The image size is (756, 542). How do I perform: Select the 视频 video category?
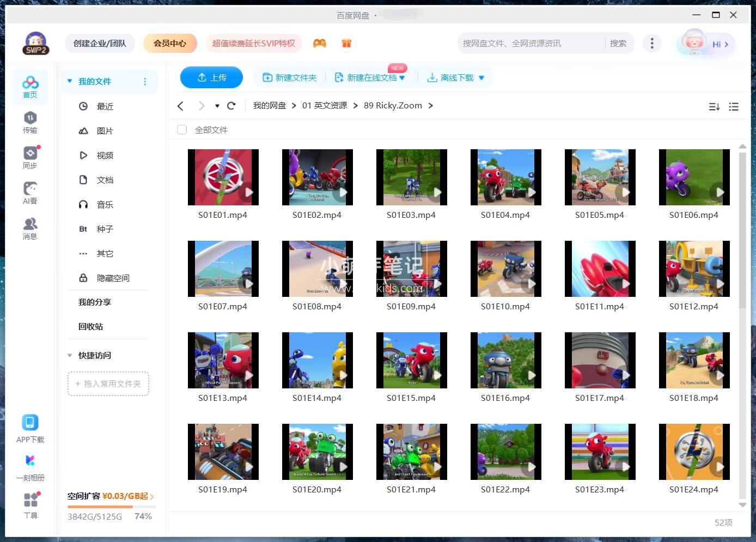point(105,155)
